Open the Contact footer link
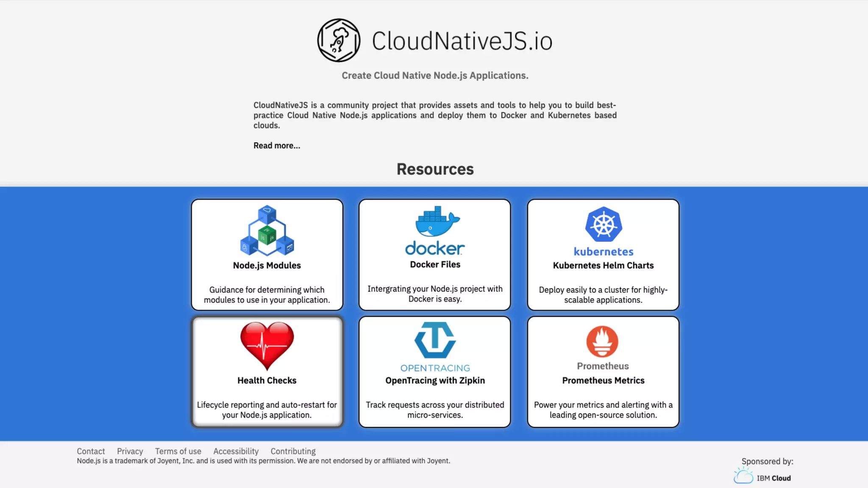This screenshot has height=488, width=868. pos(91,451)
